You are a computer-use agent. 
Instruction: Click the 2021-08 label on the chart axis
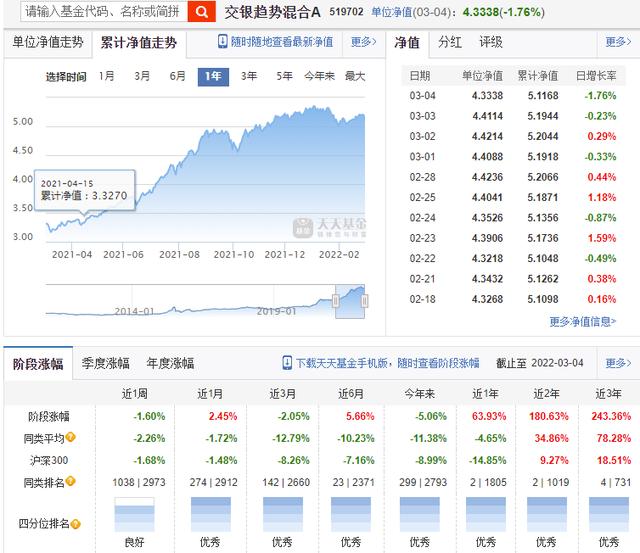[180, 255]
